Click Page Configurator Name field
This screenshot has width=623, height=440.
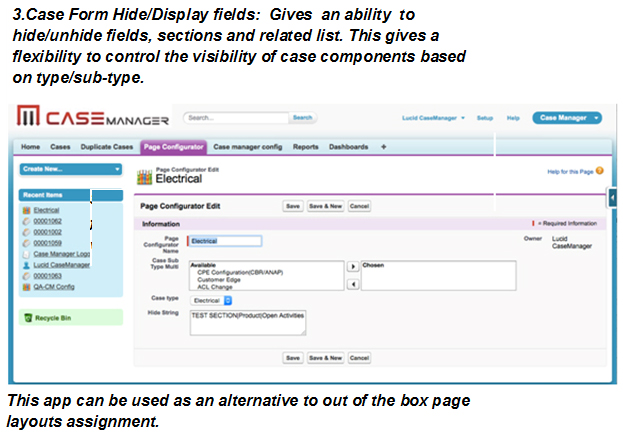click(224, 241)
